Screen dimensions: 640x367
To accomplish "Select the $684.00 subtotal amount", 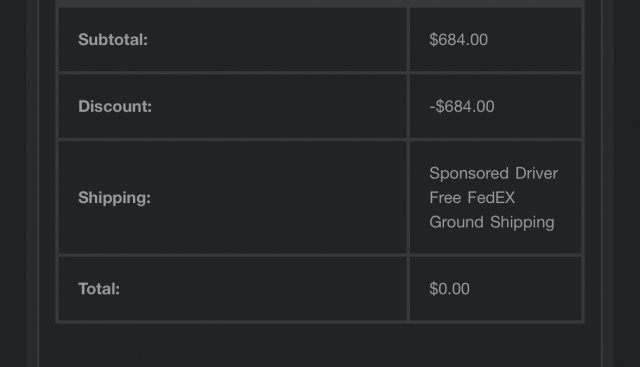I will click(458, 40).
